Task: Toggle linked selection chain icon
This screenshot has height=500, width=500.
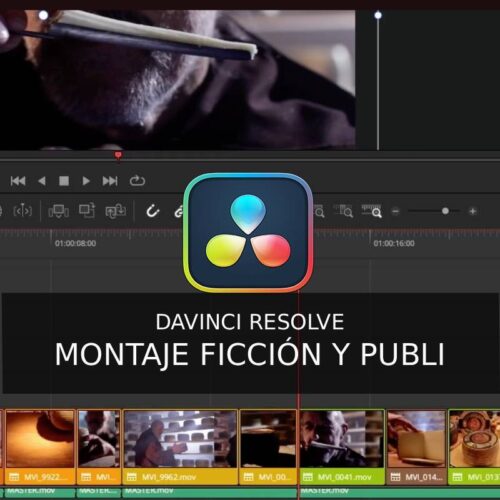Action: pyautogui.click(x=179, y=211)
